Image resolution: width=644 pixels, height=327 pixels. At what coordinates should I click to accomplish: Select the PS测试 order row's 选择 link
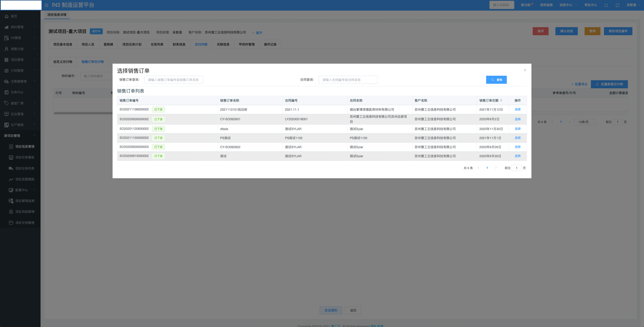(x=517, y=138)
